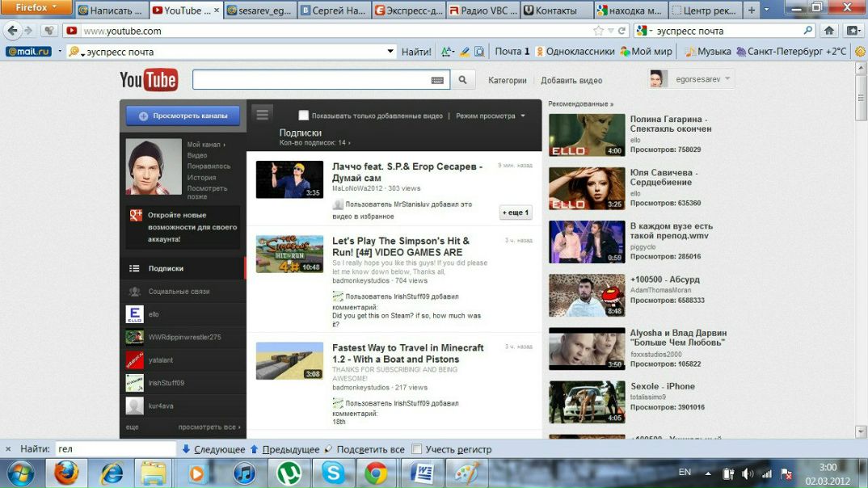Click the on-screen keyboard icon in search box
This screenshot has width=868, height=488.
coord(437,80)
